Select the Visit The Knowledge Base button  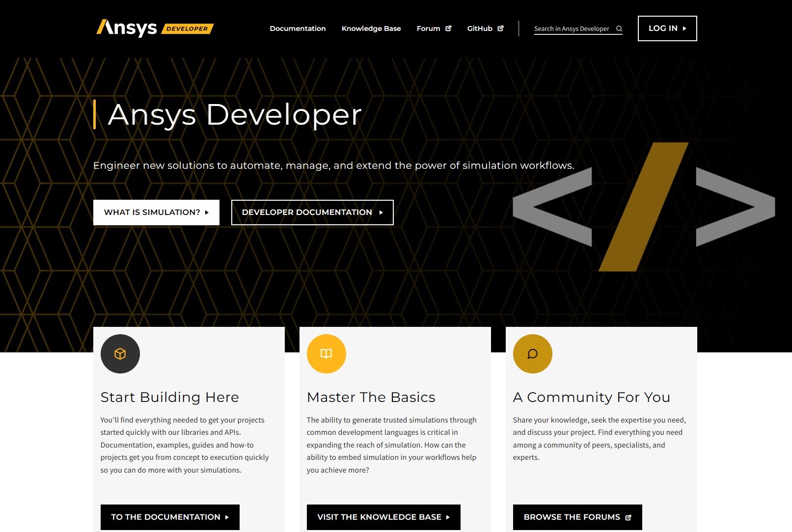pyautogui.click(x=383, y=517)
